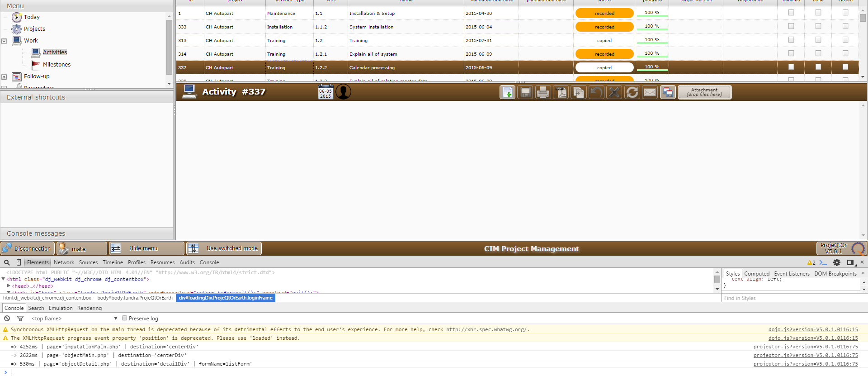Click the Use switched mode button
The width and height of the screenshot is (868, 376).
coord(224,248)
